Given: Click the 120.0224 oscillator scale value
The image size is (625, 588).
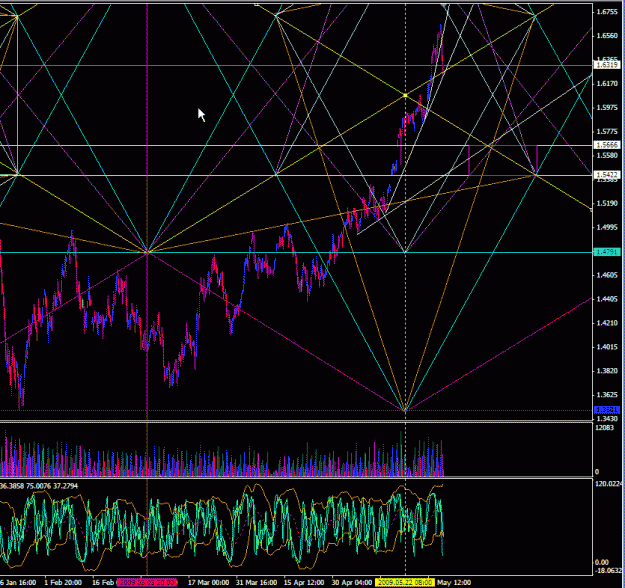Looking at the screenshot, I should tap(609, 484).
